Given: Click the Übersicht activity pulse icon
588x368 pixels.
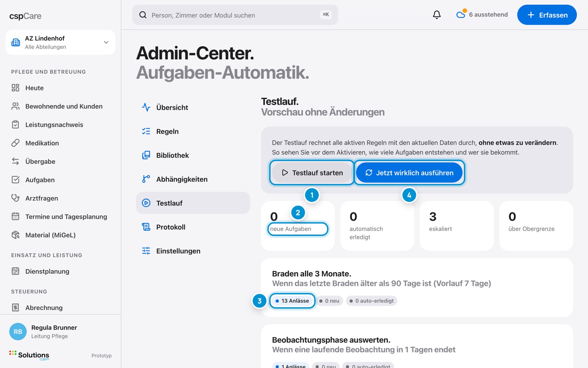Looking at the screenshot, I should click(x=146, y=107).
